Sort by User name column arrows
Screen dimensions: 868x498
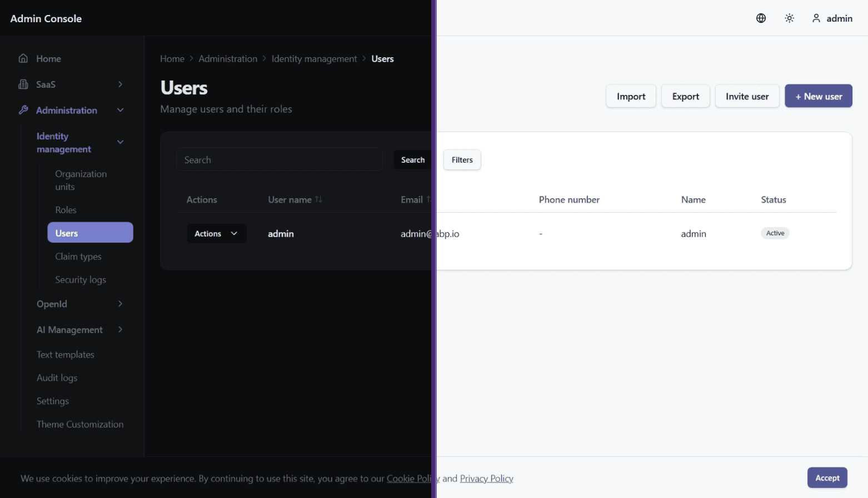tap(318, 199)
